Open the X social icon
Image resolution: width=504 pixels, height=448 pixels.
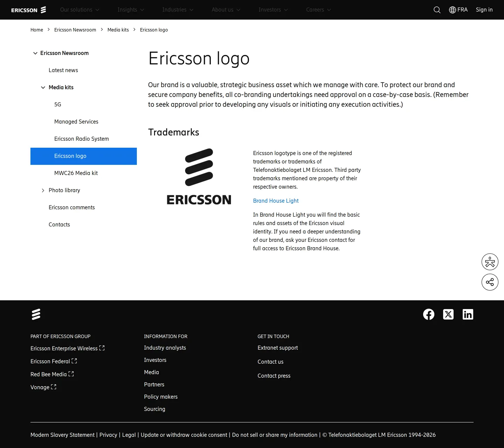(x=448, y=314)
